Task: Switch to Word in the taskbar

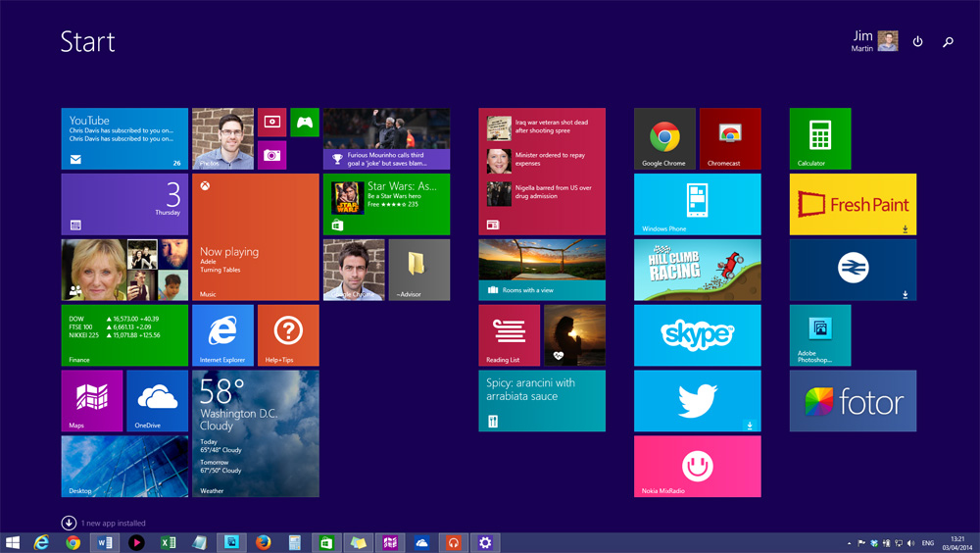Action: [x=105, y=542]
